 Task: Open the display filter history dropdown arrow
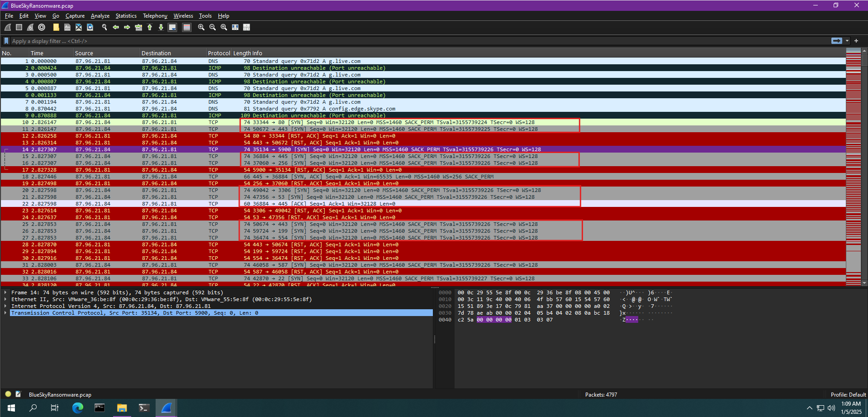click(x=847, y=41)
